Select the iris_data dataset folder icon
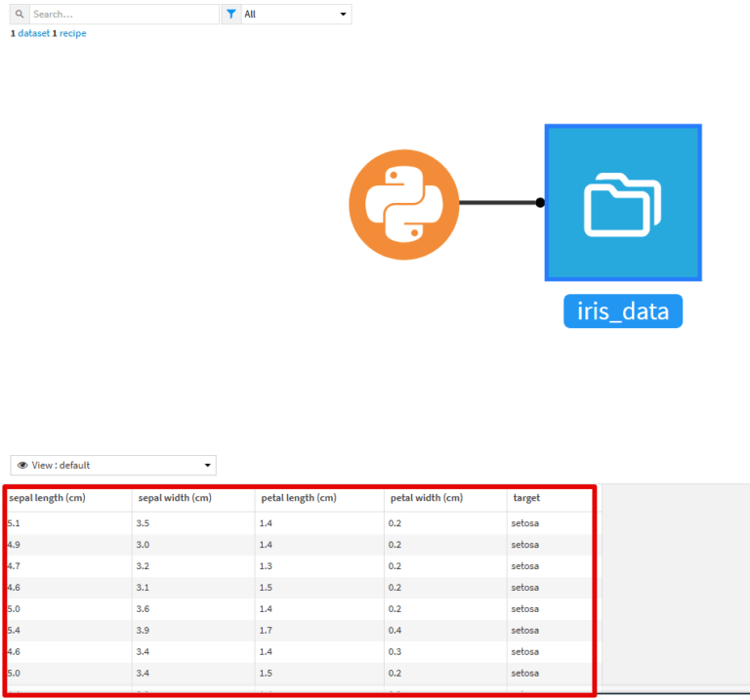Screen dimensions: 750x700 point(623,203)
